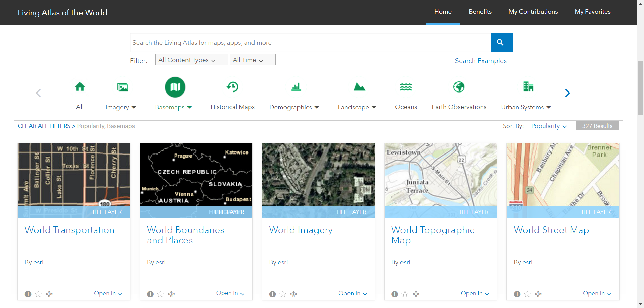Click the 327 Results badge
The image size is (644, 308).
(x=597, y=126)
